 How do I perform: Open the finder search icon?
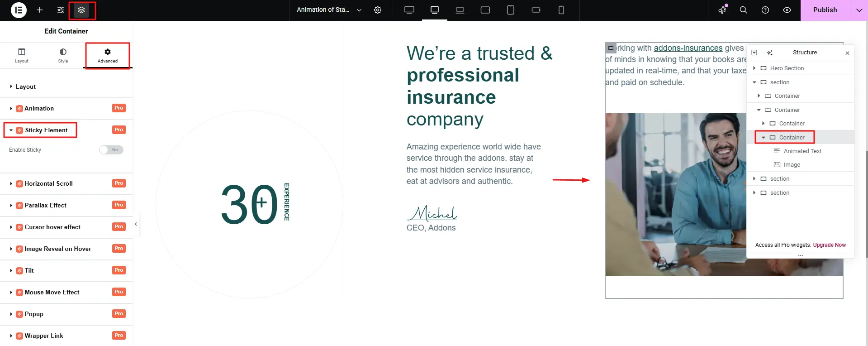click(743, 10)
